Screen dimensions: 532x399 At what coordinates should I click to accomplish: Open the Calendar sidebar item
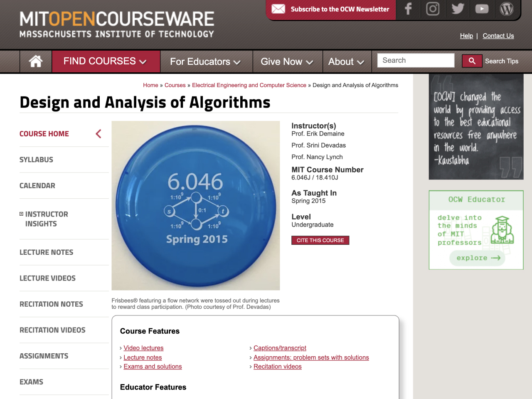coord(37,186)
